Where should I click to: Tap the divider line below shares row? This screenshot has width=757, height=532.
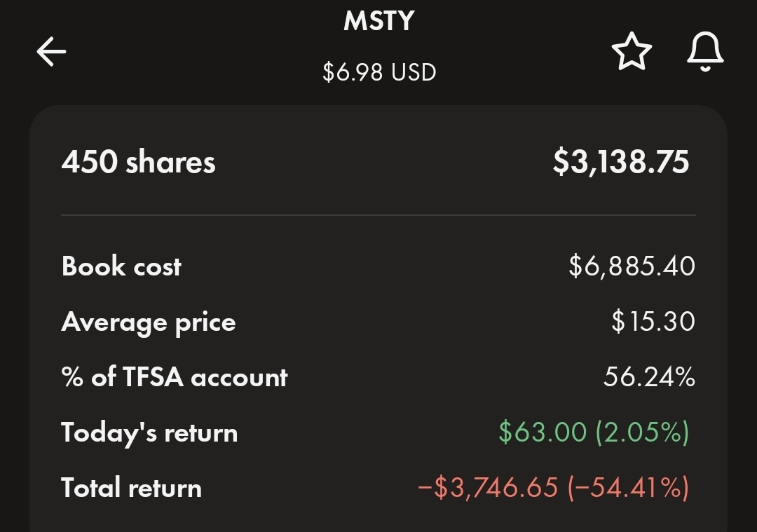[x=378, y=214]
